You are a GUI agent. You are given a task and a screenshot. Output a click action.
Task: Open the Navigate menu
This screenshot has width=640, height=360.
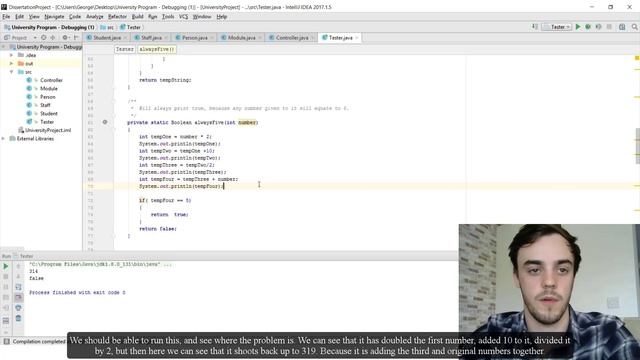pos(54,17)
